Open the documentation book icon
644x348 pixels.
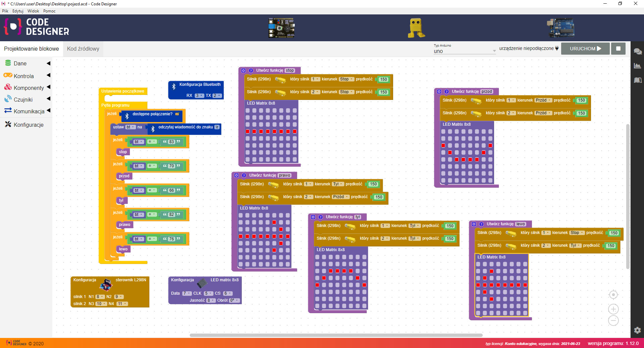(638, 80)
